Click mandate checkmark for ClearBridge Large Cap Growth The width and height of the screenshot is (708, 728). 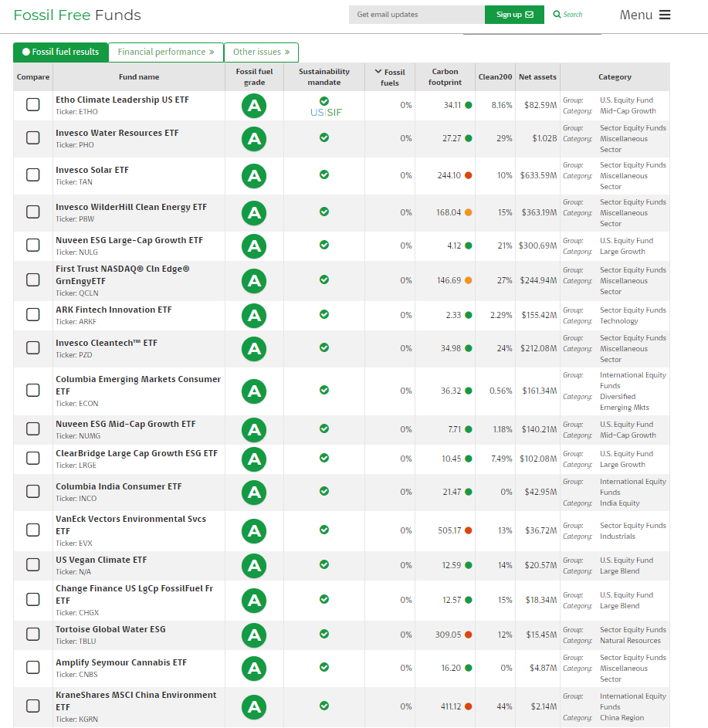click(x=324, y=458)
